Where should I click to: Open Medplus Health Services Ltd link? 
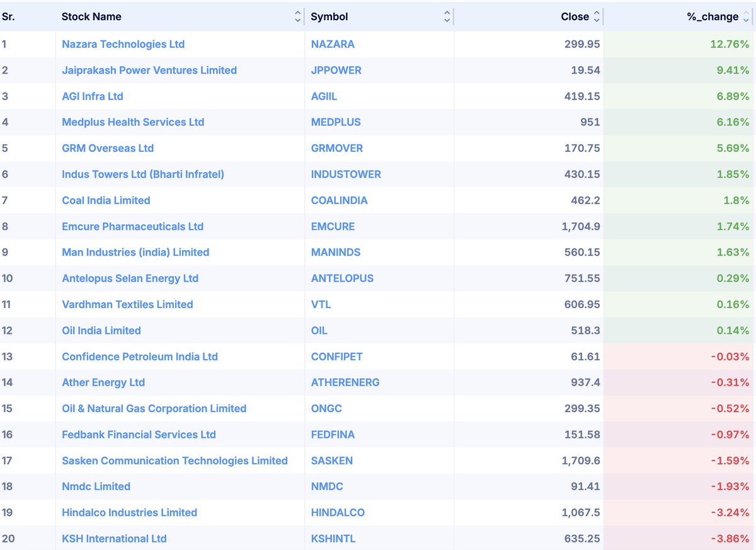133,122
